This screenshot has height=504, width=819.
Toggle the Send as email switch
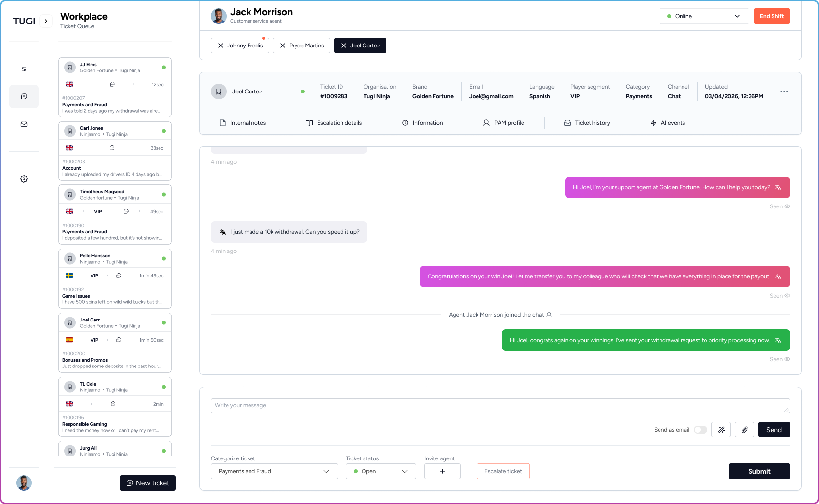tap(701, 430)
